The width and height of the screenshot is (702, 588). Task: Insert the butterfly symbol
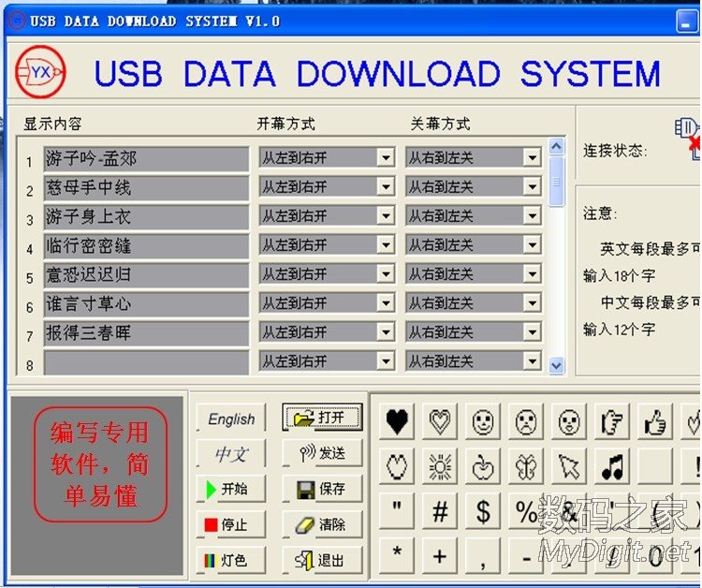526,466
